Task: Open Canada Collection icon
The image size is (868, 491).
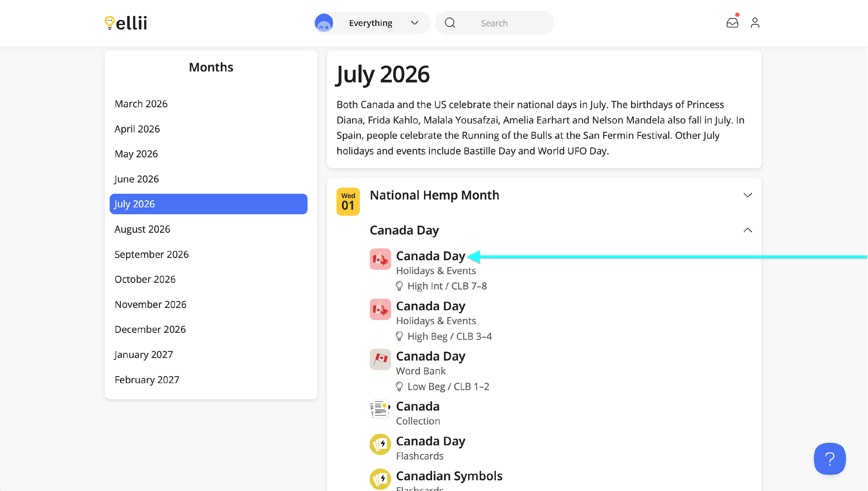Action: [380, 409]
